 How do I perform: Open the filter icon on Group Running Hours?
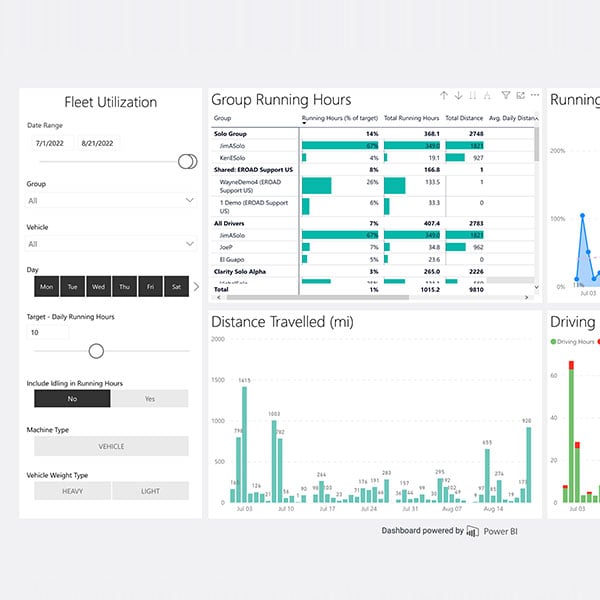pos(506,95)
